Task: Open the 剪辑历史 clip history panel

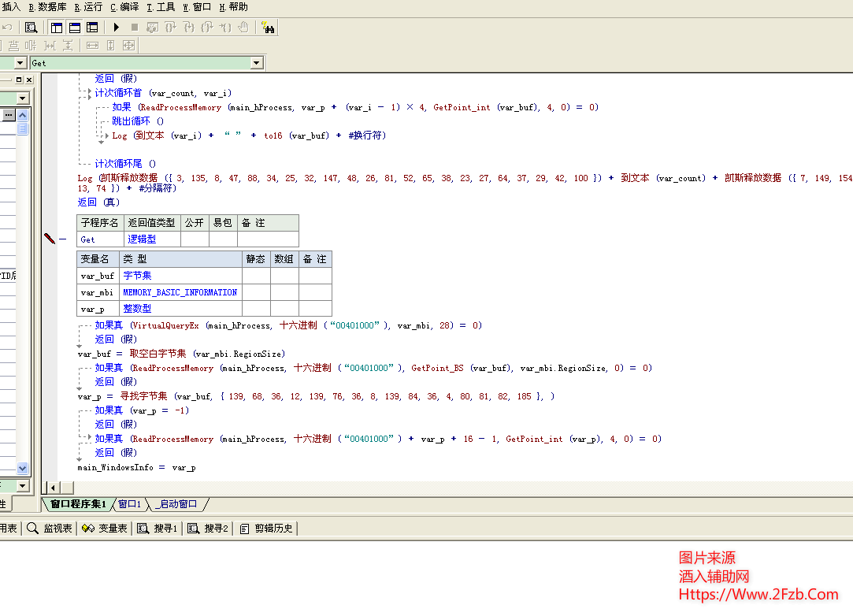Action: (266, 529)
